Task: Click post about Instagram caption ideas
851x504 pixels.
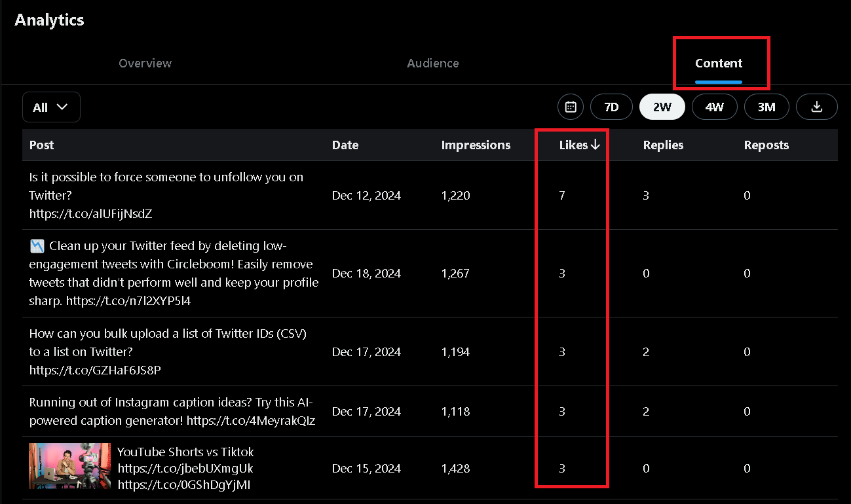Action: coord(172,411)
